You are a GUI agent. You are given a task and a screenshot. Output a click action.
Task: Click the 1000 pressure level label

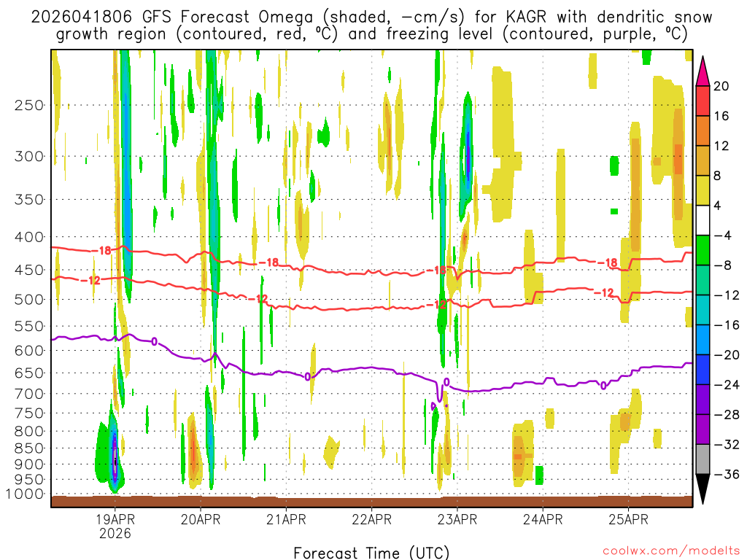click(x=26, y=494)
